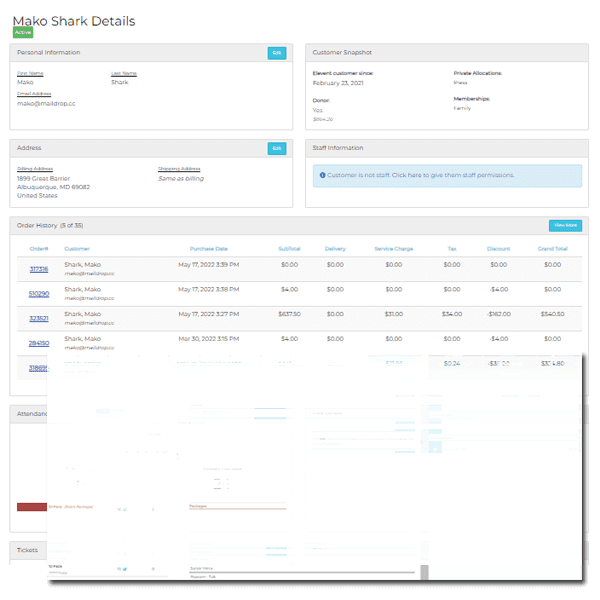This screenshot has height=600, width=600.
Task: Select purchase date 'Mar 30, 2022 3:15 PM'
Action: [209, 339]
